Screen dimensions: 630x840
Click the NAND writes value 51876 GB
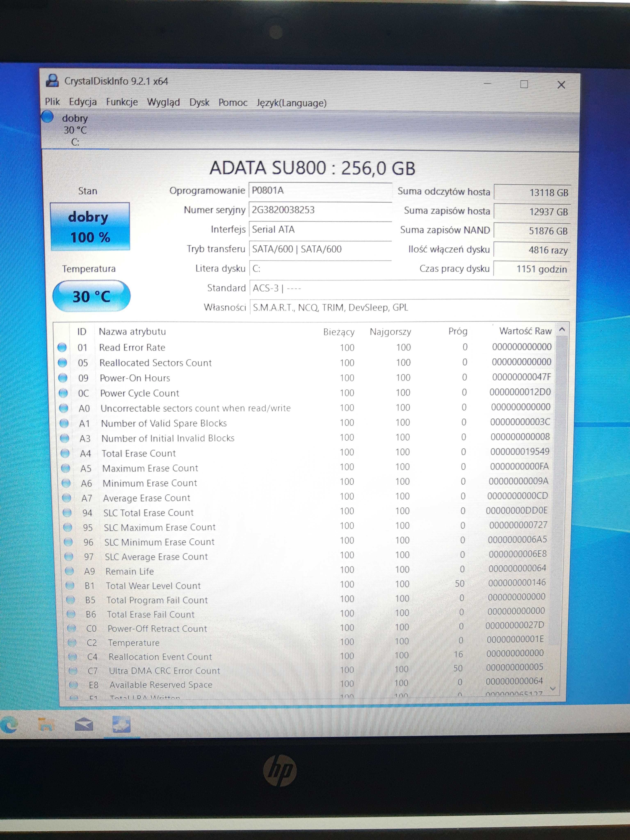click(x=532, y=231)
